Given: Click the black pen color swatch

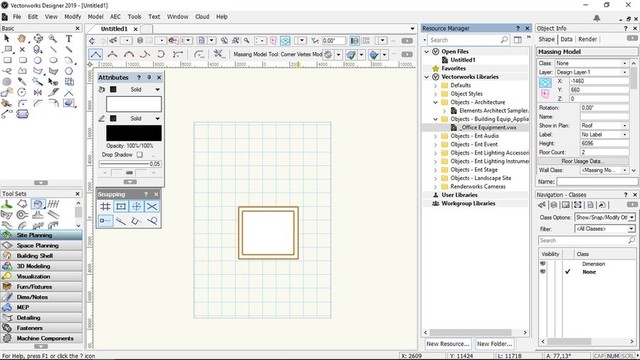Looking at the screenshot, I should click(134, 133).
